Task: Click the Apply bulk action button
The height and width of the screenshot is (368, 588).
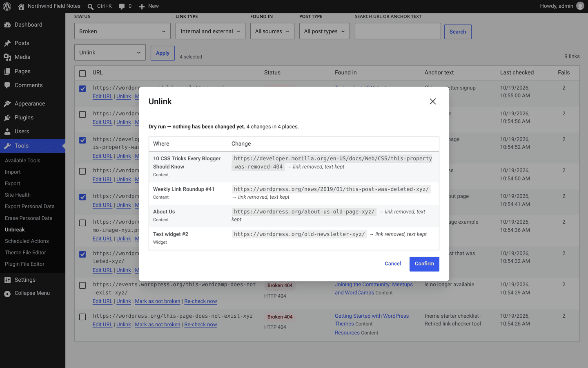Action: pos(163,53)
